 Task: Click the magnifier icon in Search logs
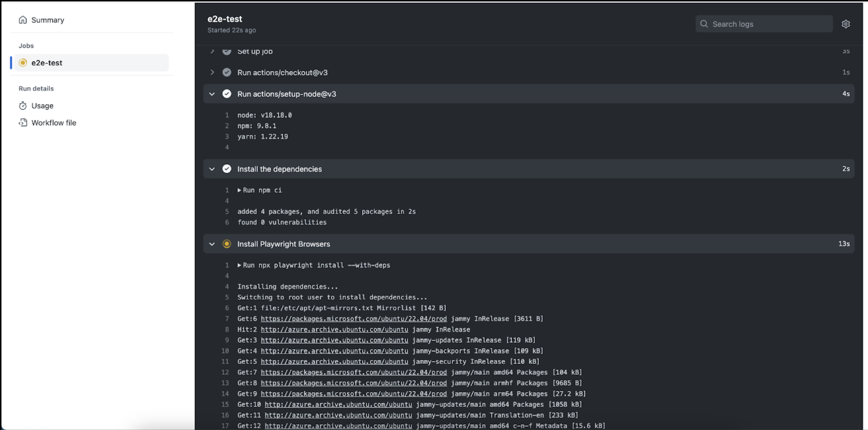(x=704, y=24)
